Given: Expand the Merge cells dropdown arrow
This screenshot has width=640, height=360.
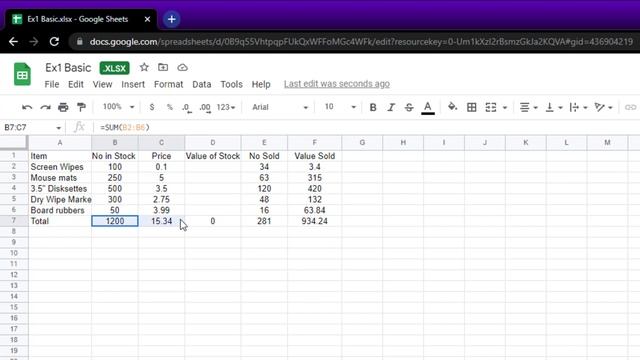Looking at the screenshot, I should click(x=505, y=107).
